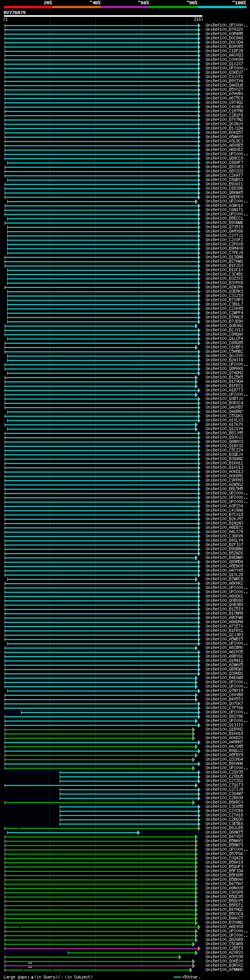The image size is (250, 980).
Task: Select the label UniRef100_Q3KEU7
Action: point(224,72)
